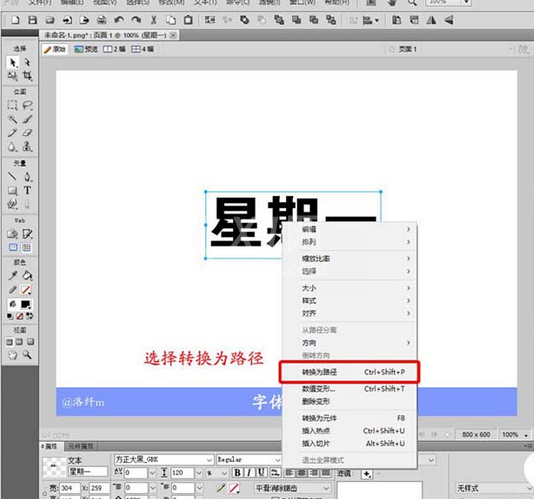Click the Open file icon
Image resolution: width=534 pixels, height=499 pixels.
tap(50, 20)
